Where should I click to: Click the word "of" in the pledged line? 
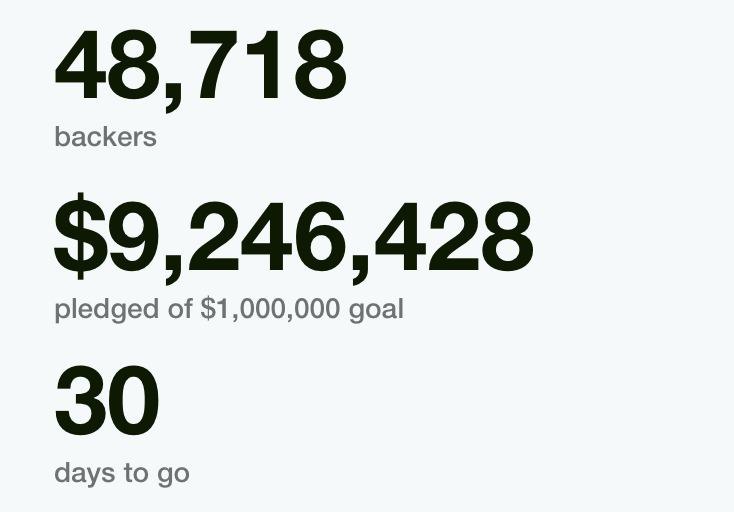pyautogui.click(x=181, y=310)
